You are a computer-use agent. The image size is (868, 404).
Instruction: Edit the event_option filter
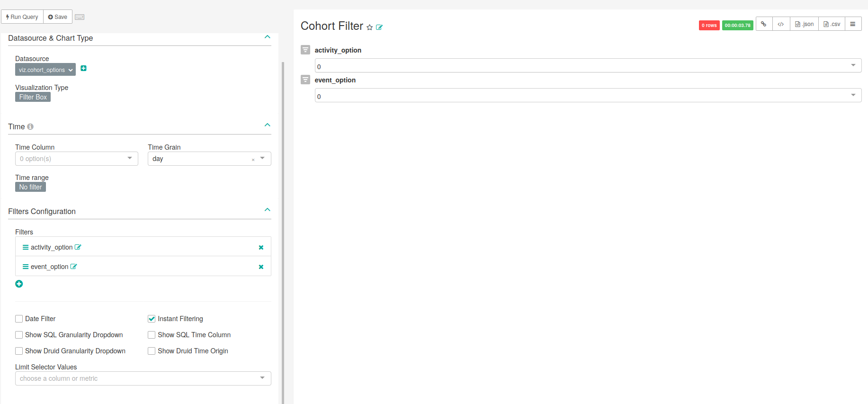(74, 266)
